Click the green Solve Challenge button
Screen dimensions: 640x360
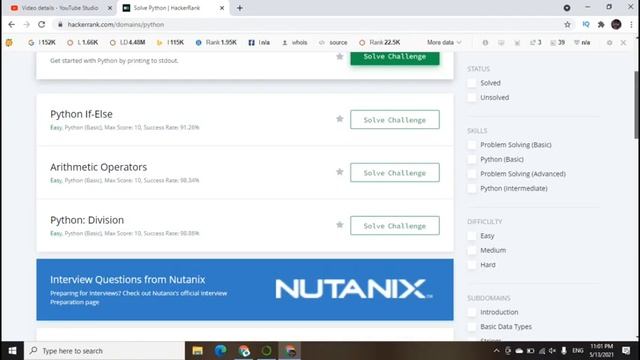(x=395, y=57)
